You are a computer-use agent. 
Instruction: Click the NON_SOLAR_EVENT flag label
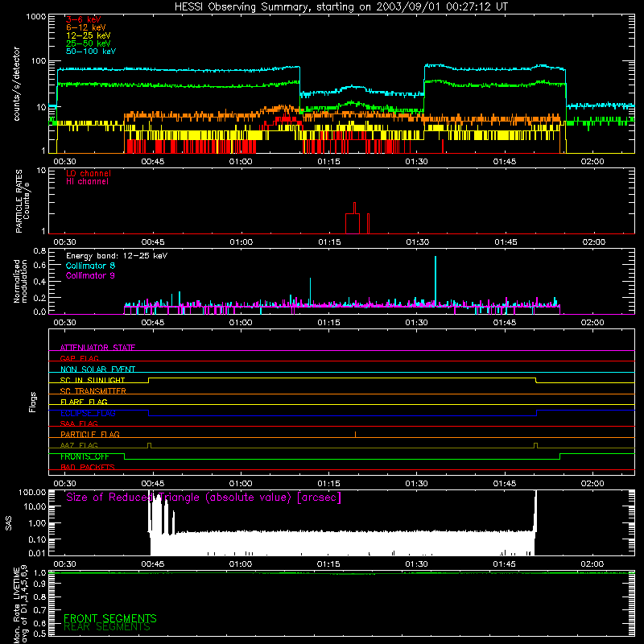pyautogui.click(x=97, y=369)
